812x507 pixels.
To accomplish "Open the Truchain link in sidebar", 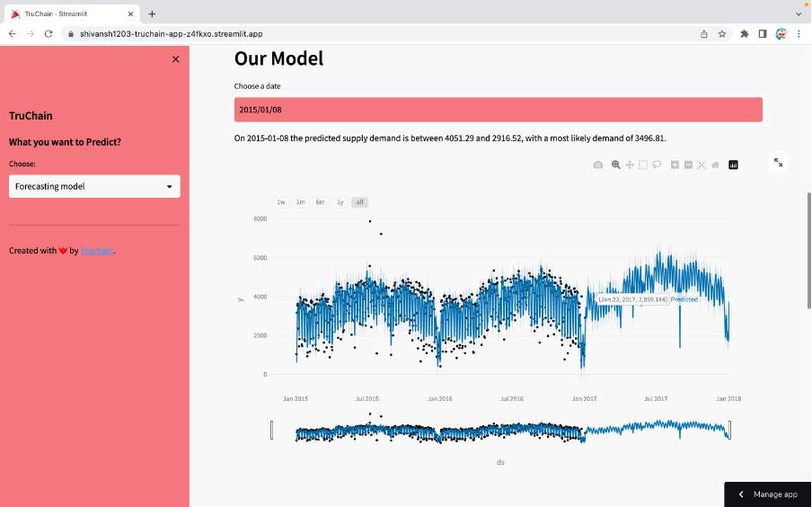I will click(97, 251).
